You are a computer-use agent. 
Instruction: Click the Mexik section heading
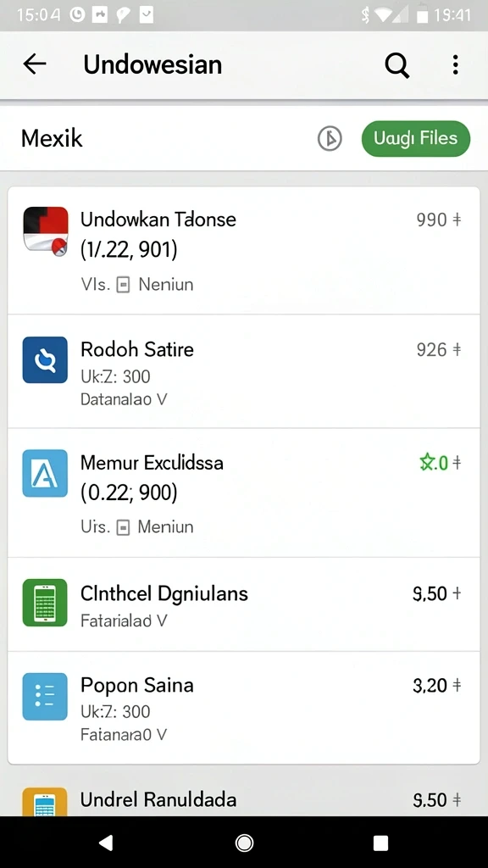pos(52,138)
